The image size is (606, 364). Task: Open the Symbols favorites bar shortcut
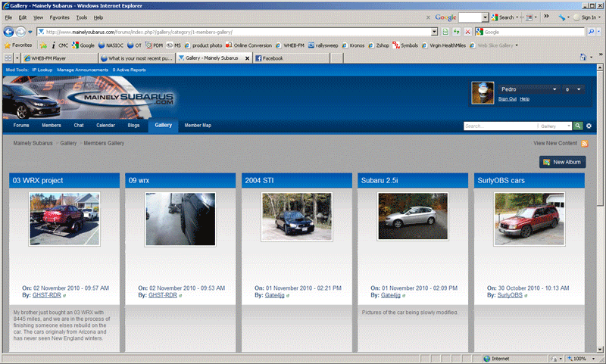click(405, 45)
